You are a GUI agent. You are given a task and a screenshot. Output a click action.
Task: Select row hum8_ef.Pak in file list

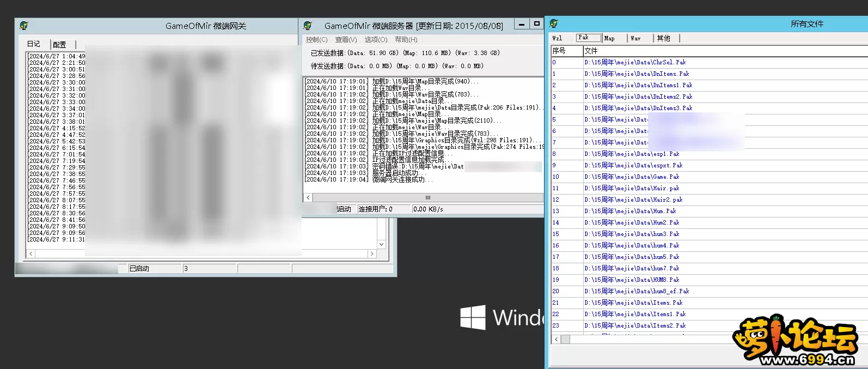710,291
